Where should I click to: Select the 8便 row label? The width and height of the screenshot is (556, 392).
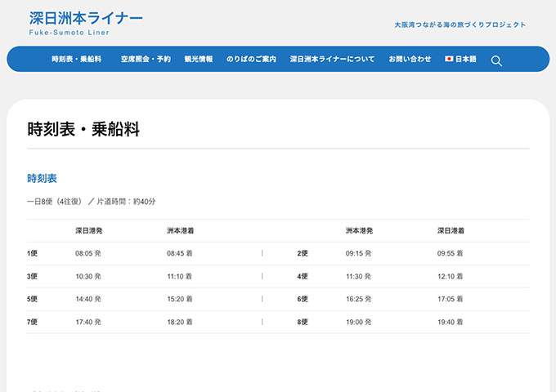coord(303,323)
